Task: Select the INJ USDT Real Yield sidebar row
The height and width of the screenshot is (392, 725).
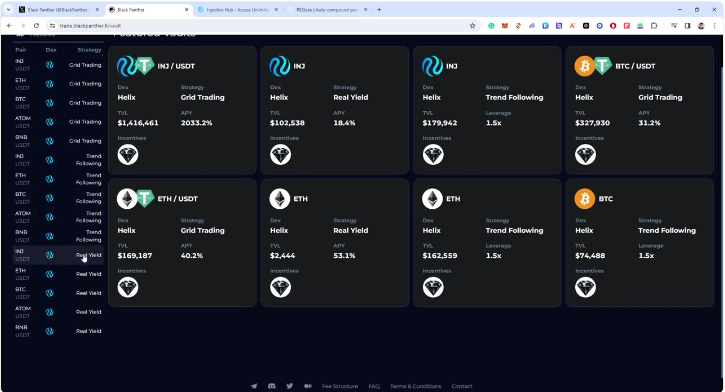Action: point(58,255)
